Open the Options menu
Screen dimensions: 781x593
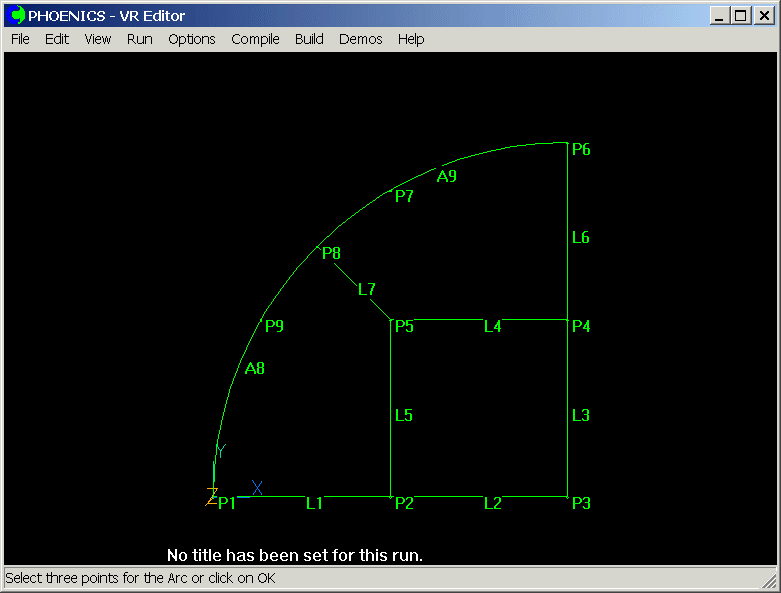[191, 39]
